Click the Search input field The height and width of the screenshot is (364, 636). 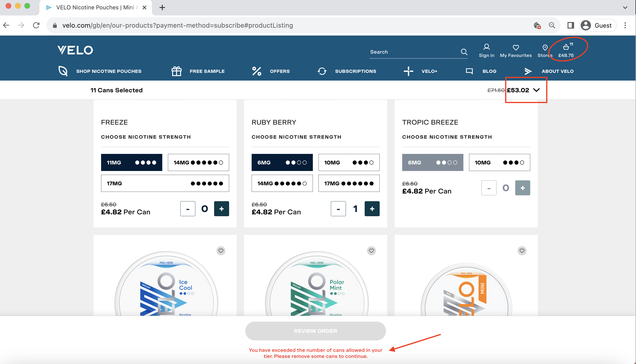pyautogui.click(x=413, y=52)
